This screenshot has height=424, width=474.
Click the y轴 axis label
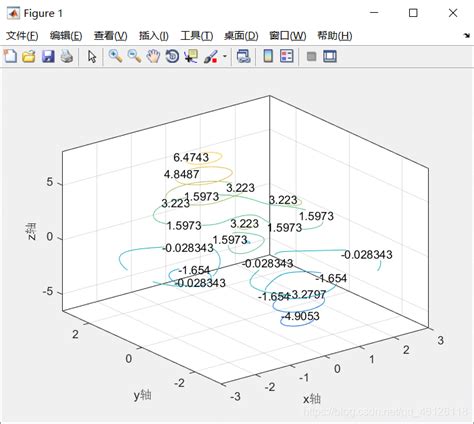tap(143, 395)
